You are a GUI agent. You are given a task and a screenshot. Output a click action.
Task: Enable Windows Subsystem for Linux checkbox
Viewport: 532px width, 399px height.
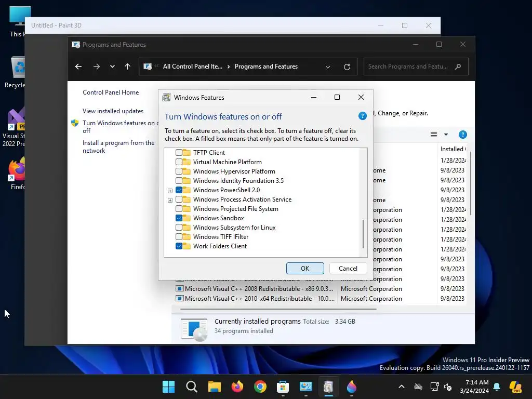click(x=179, y=228)
